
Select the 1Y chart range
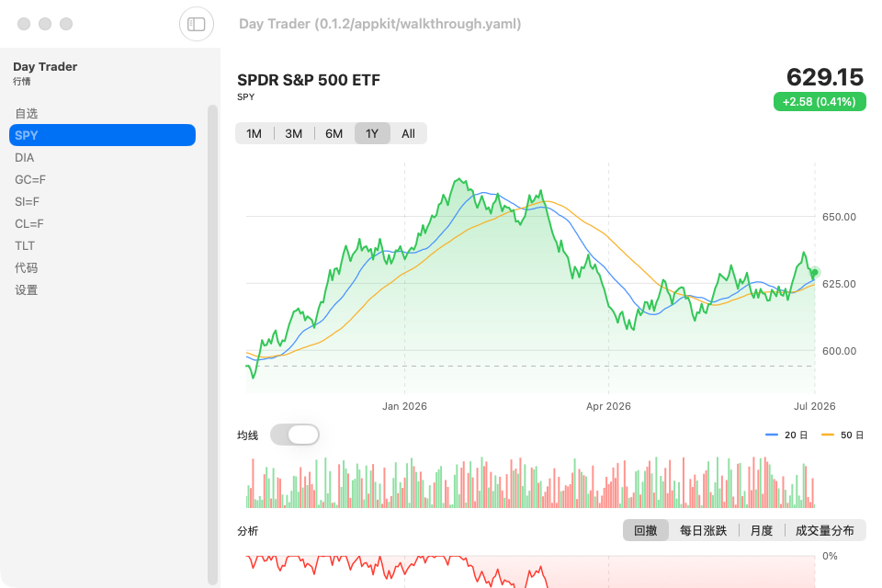(372, 134)
